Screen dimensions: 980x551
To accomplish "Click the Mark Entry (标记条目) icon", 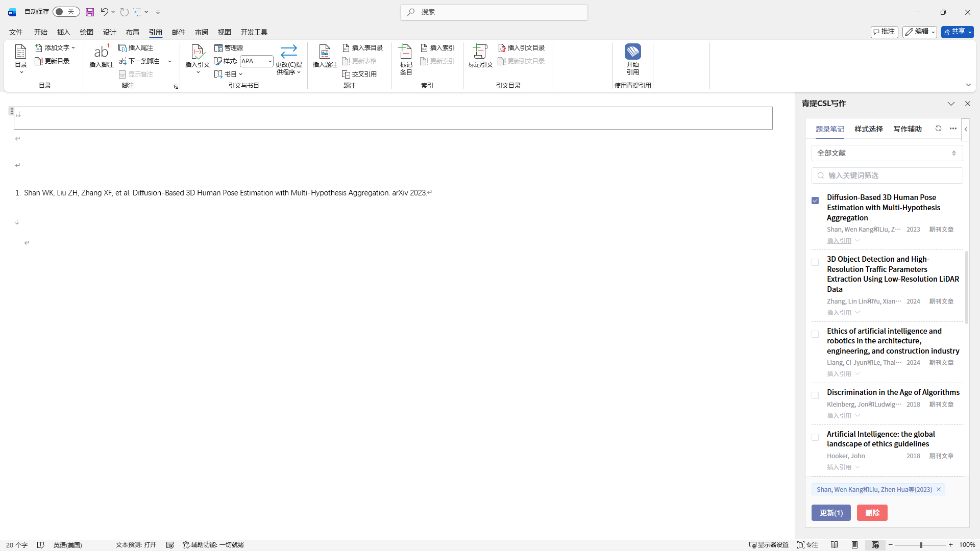I will coord(406,52).
